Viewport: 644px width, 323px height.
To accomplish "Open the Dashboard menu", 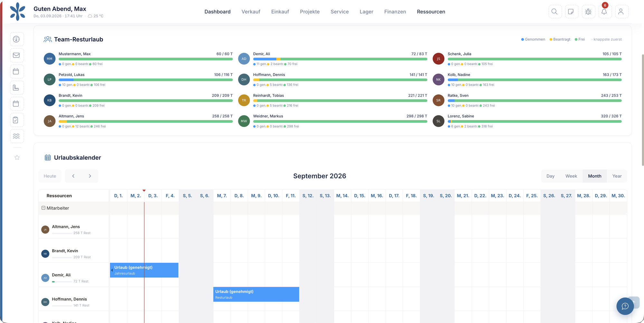I will pyautogui.click(x=217, y=12).
